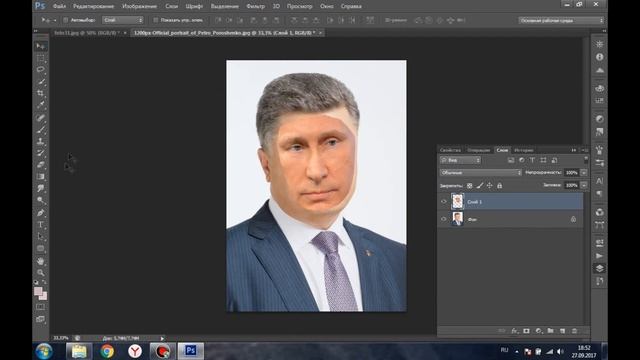Open the Файл menu
The image size is (640, 360).
pyautogui.click(x=59, y=6)
